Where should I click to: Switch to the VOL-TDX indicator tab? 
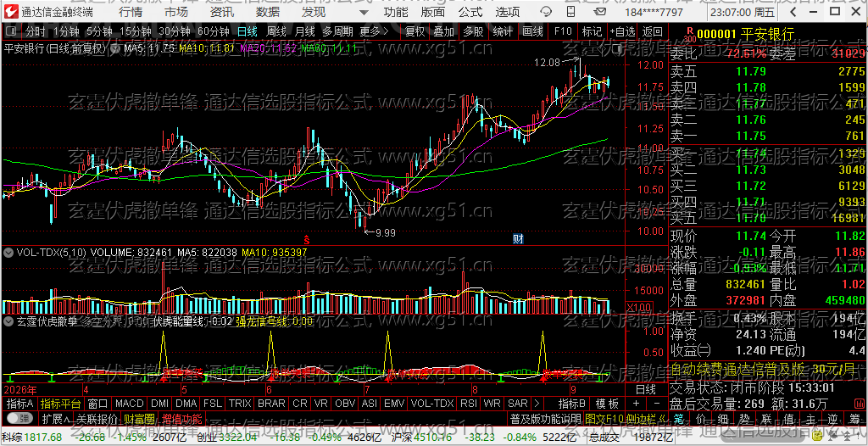432,404
